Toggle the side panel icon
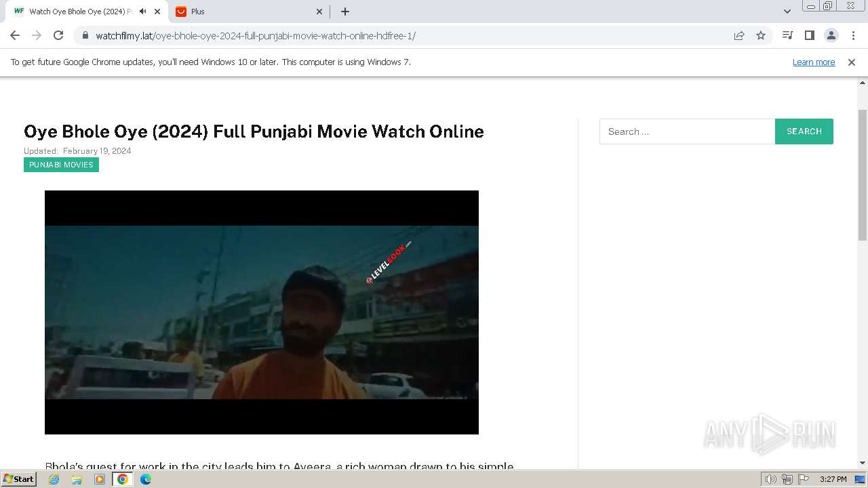This screenshot has height=488, width=868. [809, 35]
